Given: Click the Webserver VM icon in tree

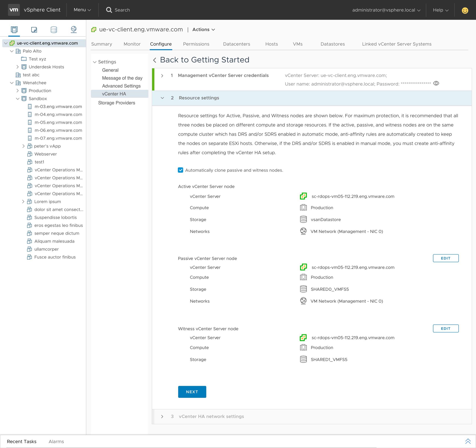Looking at the screenshot, I should point(30,154).
